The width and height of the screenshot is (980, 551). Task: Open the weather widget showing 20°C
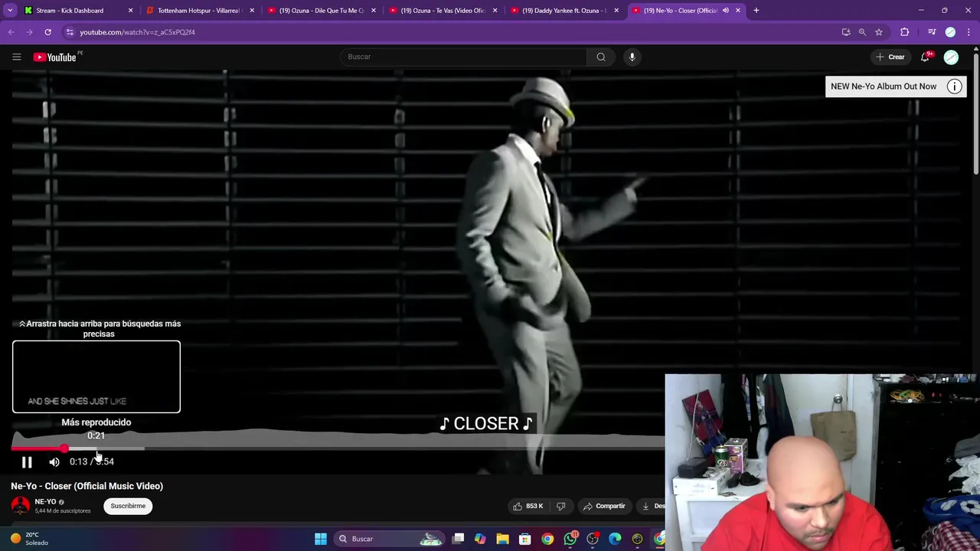[31, 539]
